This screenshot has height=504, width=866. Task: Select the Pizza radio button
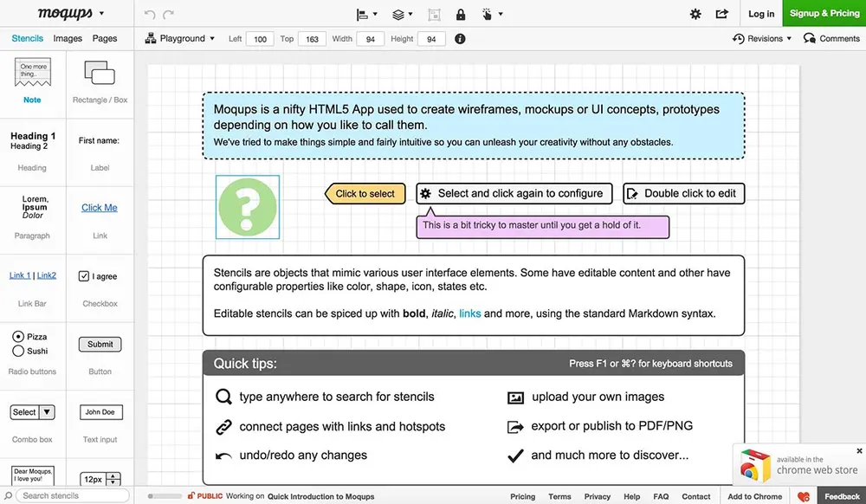pos(18,336)
